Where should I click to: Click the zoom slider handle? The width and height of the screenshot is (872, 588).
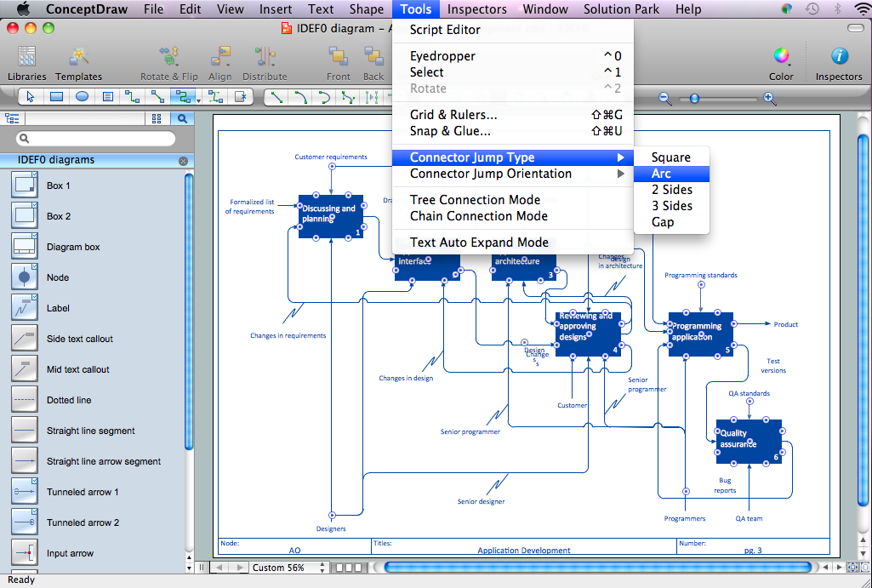[x=694, y=99]
